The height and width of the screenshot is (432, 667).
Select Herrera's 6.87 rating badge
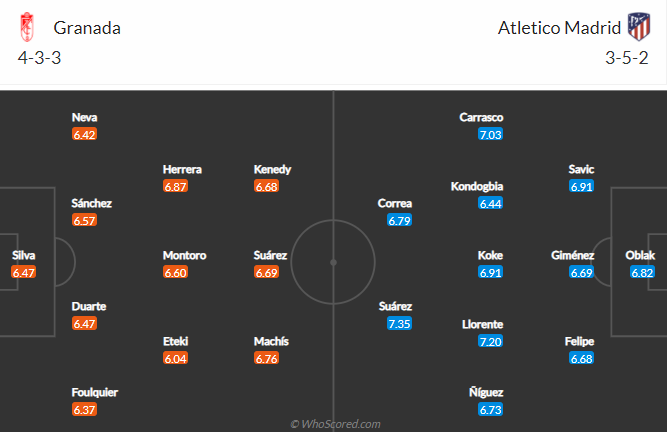tap(175, 186)
